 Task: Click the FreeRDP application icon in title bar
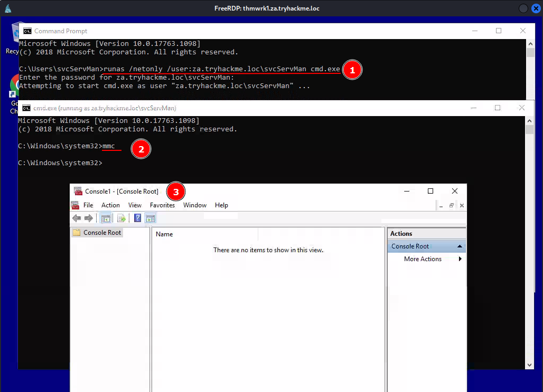click(8, 8)
